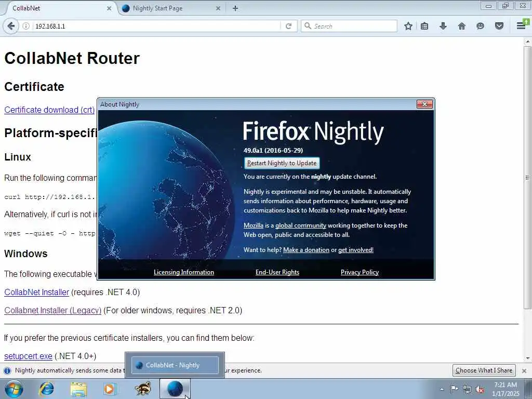Screen dimensions: 532x399
Task: Open the Mozilla link in About dialog
Action: click(254, 225)
